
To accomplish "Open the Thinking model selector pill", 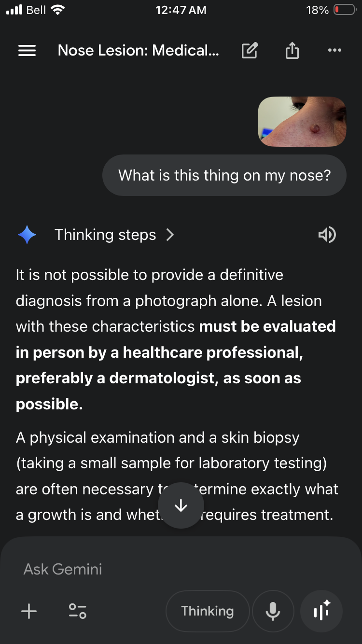I will [x=208, y=611].
